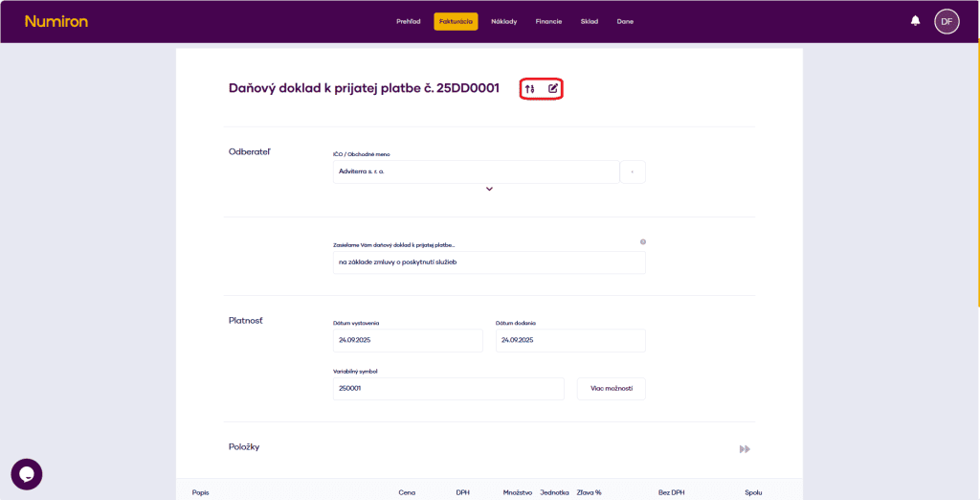The image size is (980, 500).
Task: Click the help question mark icon
Action: point(642,242)
